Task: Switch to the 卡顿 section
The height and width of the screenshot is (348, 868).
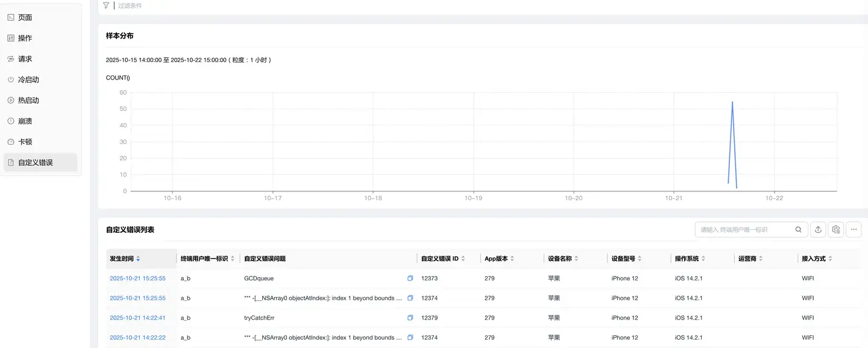Action: [x=25, y=142]
